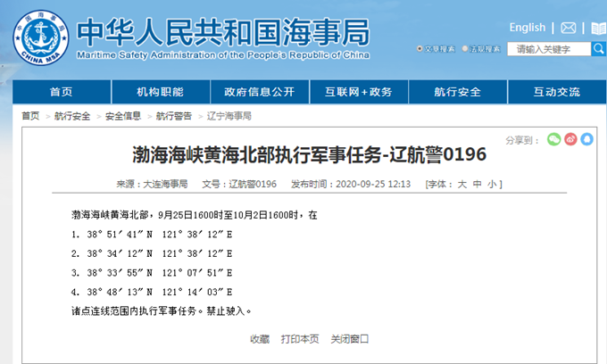Click the publish time 2020-09-25 12:13
Screen dimensions: 607x364
point(373,184)
